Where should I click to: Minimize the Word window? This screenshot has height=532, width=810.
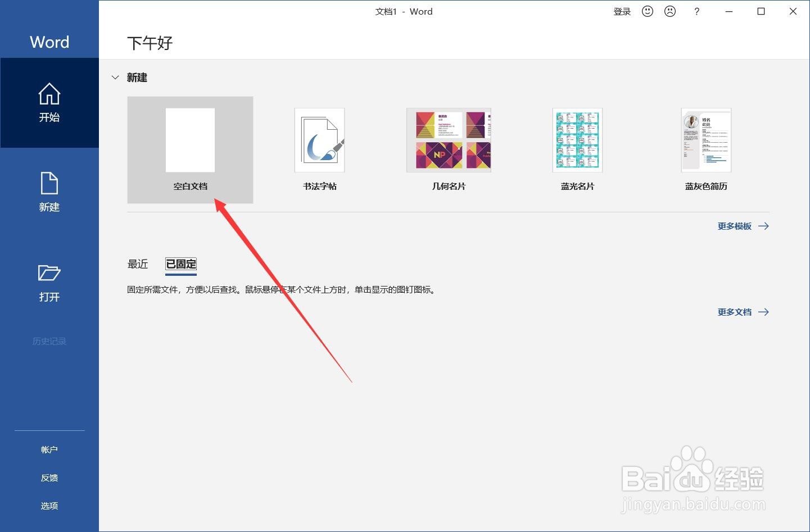point(729,11)
